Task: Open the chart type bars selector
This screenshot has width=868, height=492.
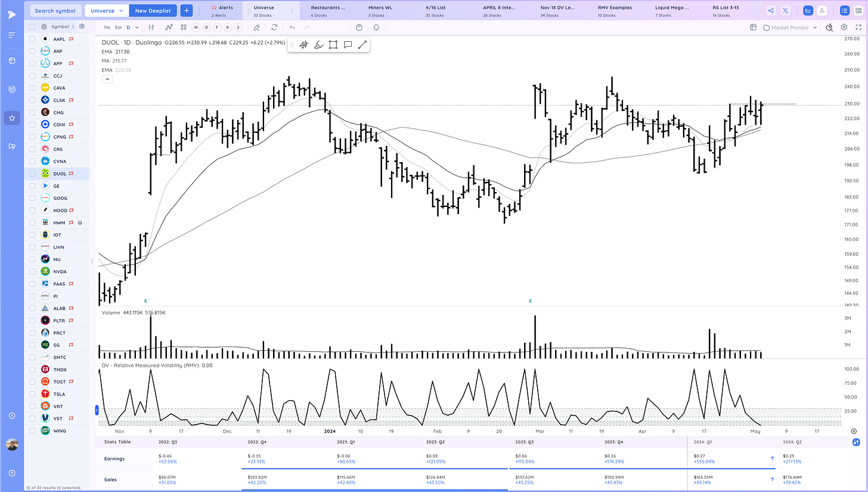Action: point(151,27)
